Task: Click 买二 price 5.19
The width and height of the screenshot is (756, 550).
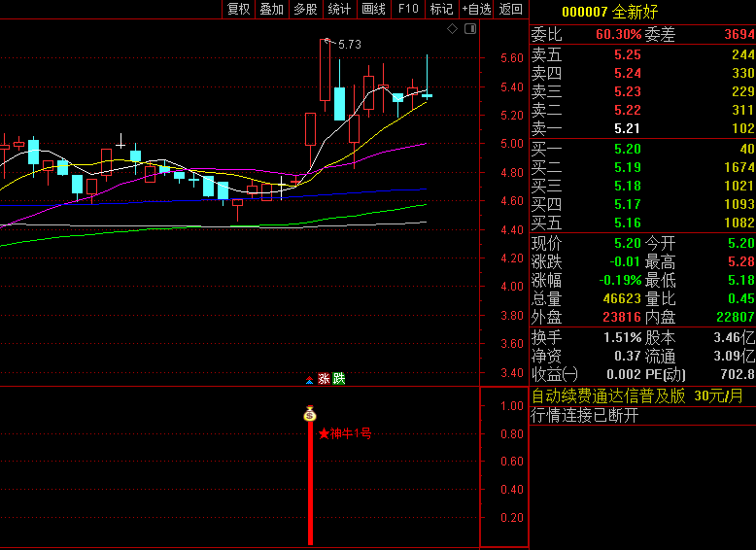Action: tap(628, 167)
